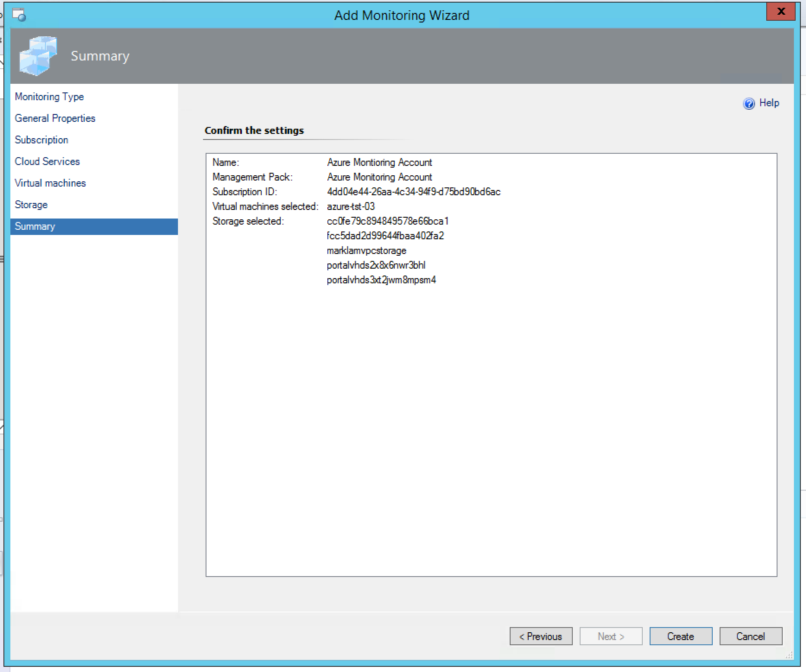This screenshot has width=806, height=672.
Task: Open the Storage step in sidebar
Action: pos(31,205)
